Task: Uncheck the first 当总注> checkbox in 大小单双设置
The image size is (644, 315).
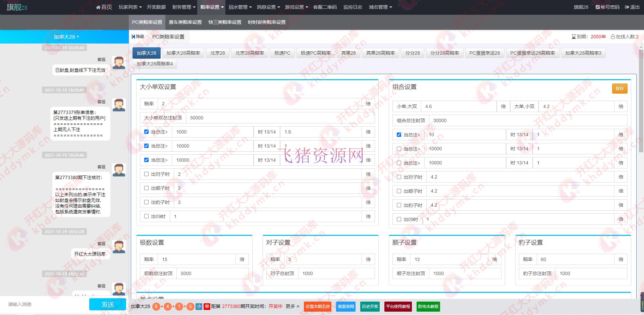Action: tap(146, 132)
